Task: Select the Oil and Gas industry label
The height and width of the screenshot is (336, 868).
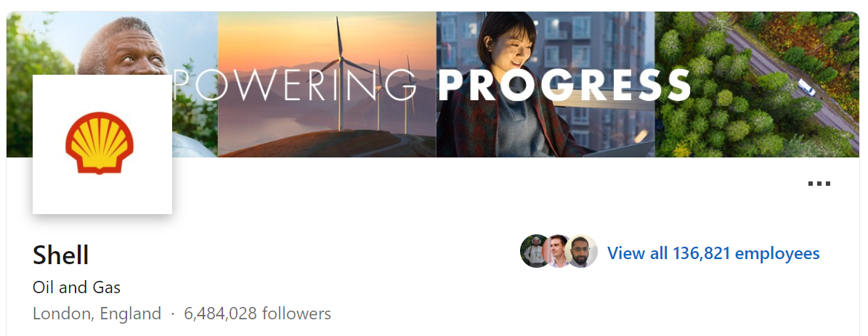Action: pos(76,287)
